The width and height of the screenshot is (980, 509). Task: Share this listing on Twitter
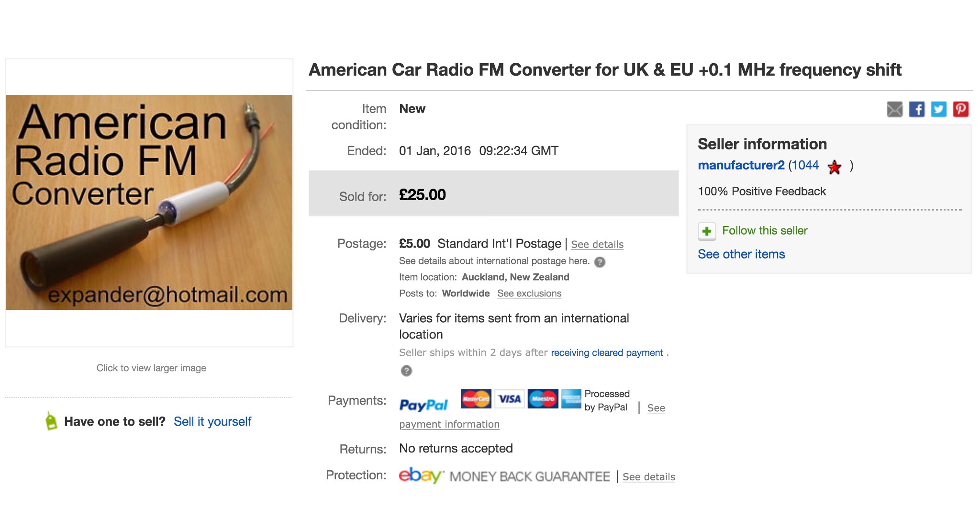tap(938, 109)
